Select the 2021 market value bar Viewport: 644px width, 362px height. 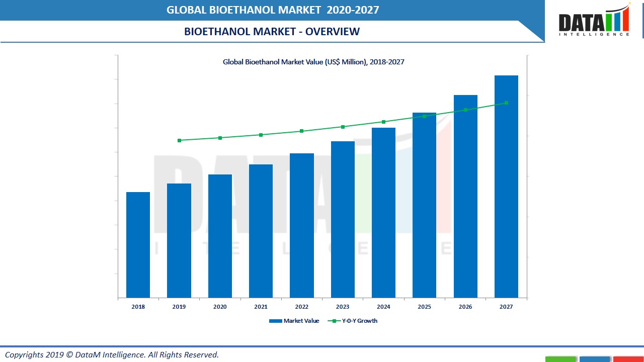click(261, 231)
